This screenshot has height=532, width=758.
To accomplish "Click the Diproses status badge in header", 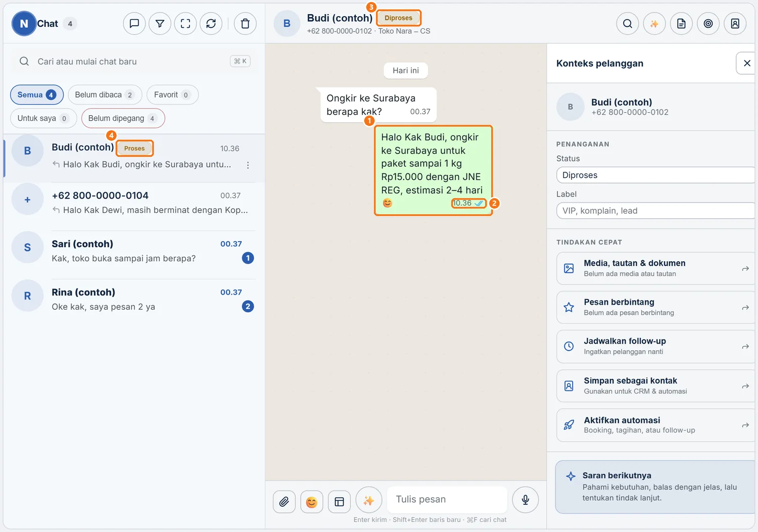I will pyautogui.click(x=398, y=18).
